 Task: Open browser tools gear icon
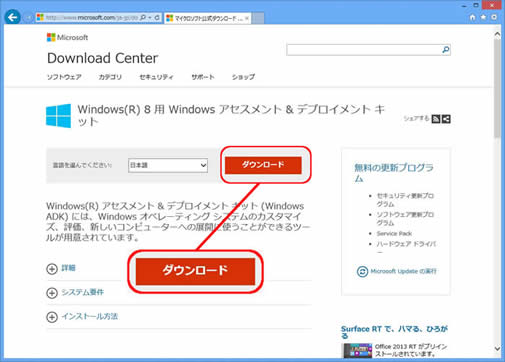494,17
